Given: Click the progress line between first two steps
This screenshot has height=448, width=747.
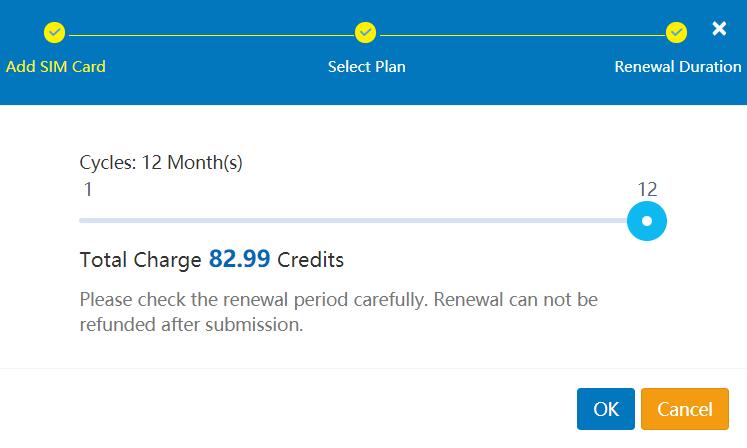Looking at the screenshot, I should click(x=210, y=35).
